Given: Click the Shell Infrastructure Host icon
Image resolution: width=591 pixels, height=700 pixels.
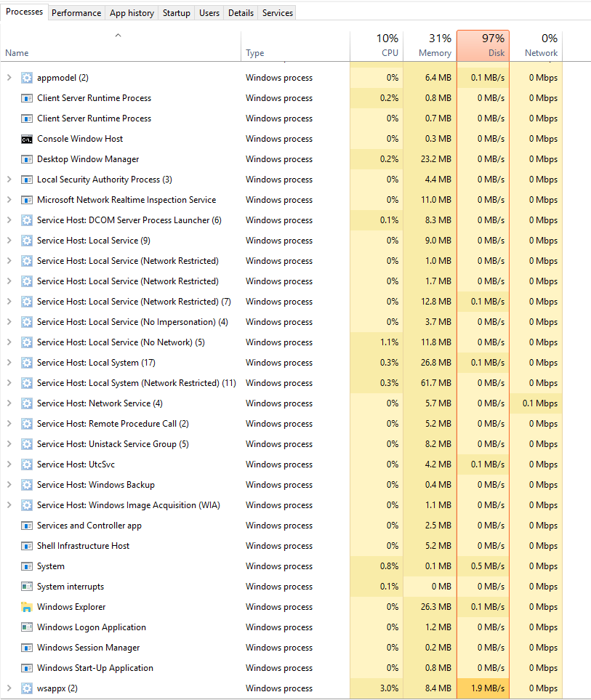Looking at the screenshot, I should coord(27,546).
